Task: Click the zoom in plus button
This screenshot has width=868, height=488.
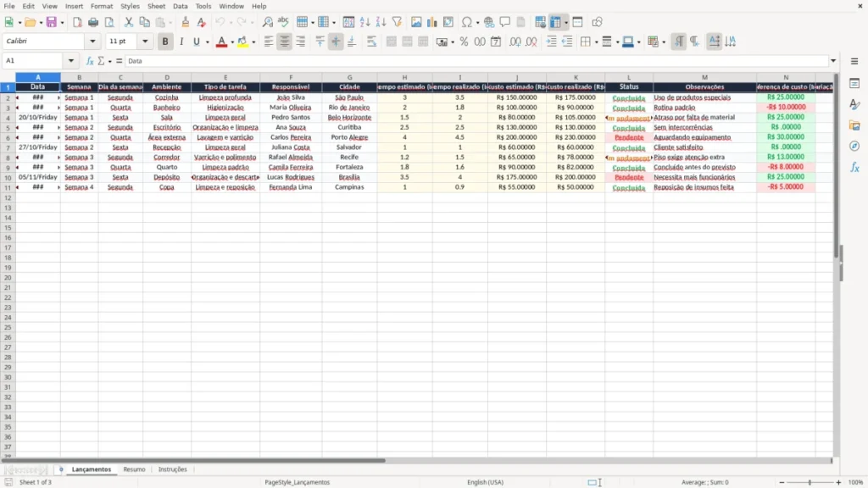Action: click(838, 482)
